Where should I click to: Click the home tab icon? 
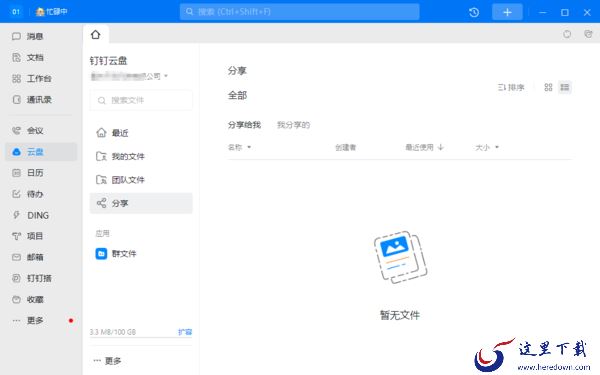click(96, 35)
